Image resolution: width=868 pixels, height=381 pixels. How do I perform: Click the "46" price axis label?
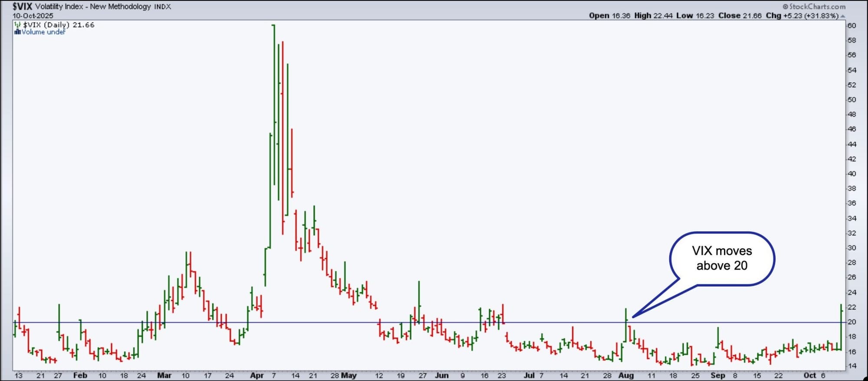click(852, 129)
